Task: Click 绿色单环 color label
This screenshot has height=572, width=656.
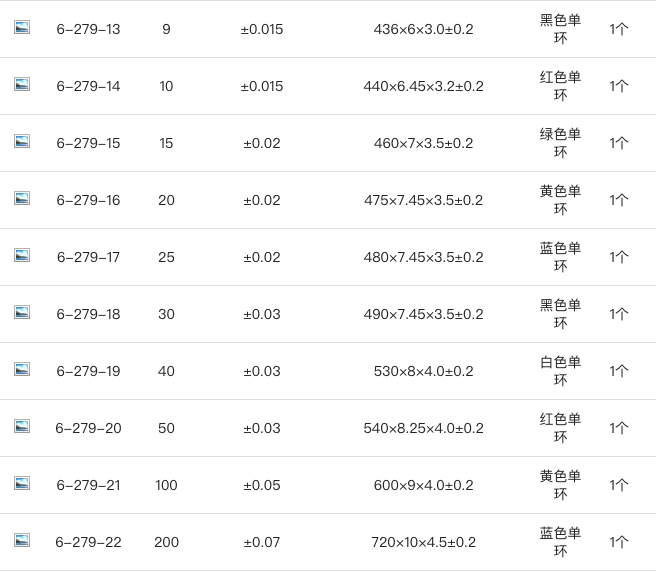Action: click(x=560, y=143)
